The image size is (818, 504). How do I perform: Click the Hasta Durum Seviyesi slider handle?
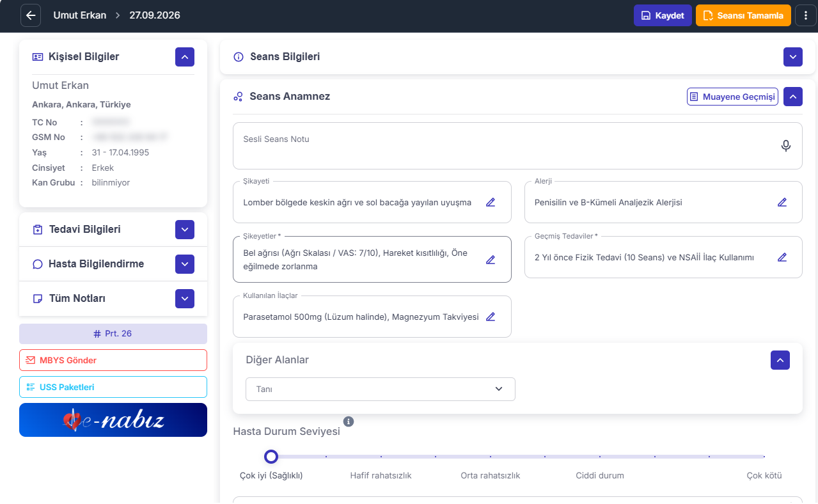(x=271, y=457)
